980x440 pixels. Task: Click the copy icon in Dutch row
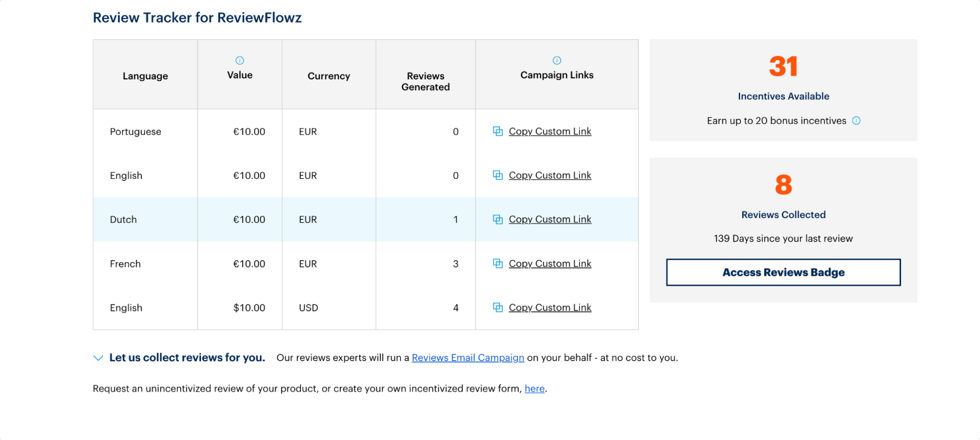tap(498, 220)
